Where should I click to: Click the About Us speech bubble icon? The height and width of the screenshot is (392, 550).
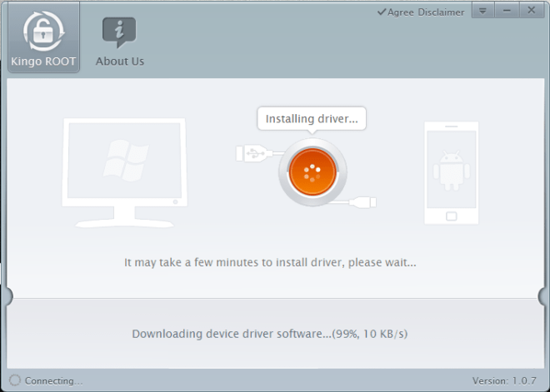tap(119, 32)
